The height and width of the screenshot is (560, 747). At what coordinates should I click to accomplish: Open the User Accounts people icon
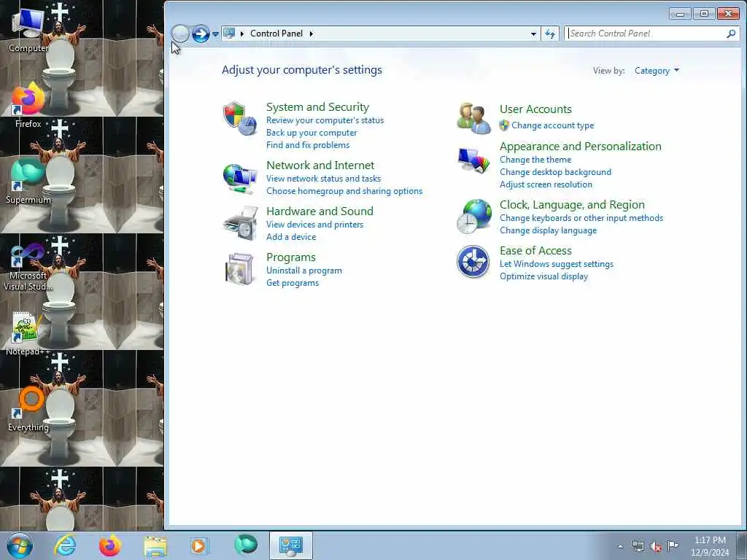[x=473, y=118]
